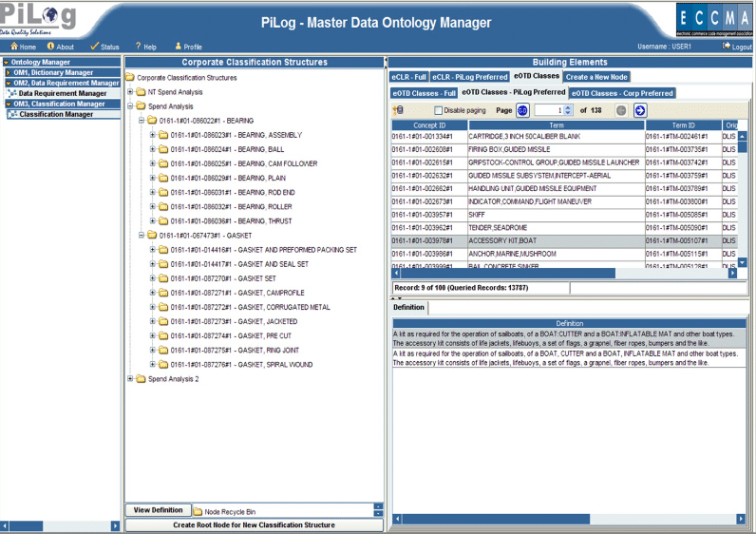Screen dimensions: 756x534
Task: Click Create Root Node for New Classification Structure
Action: click(x=254, y=524)
